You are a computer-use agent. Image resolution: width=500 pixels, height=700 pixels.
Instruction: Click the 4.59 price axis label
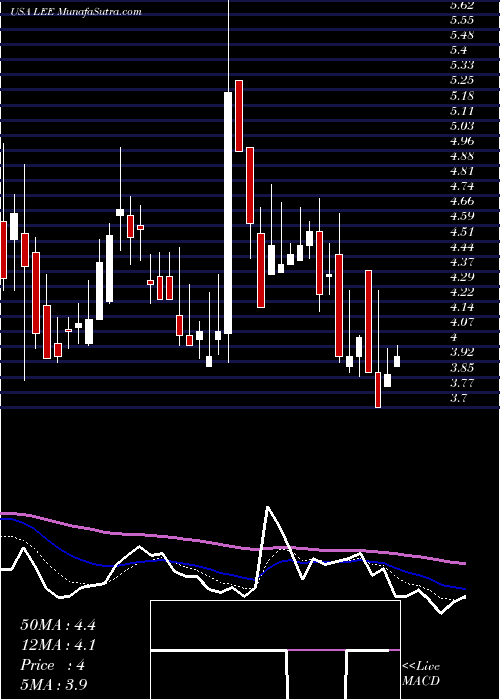point(462,217)
